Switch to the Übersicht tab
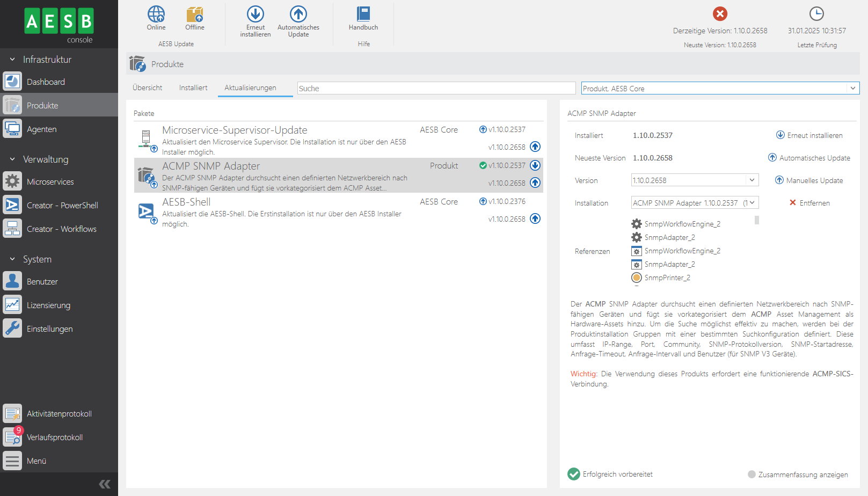Viewport: 868px width, 496px height. tap(148, 88)
